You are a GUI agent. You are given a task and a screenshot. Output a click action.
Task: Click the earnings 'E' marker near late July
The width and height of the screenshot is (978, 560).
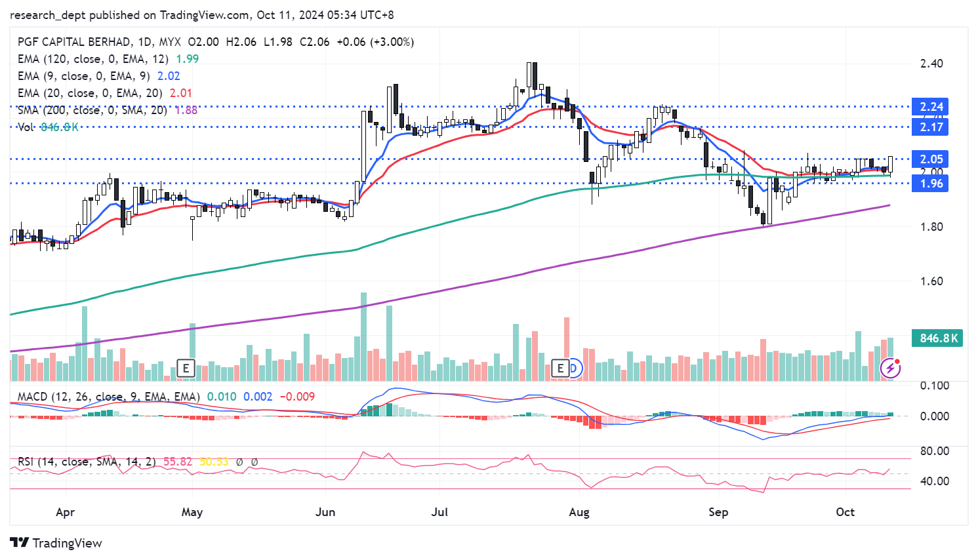pos(560,368)
